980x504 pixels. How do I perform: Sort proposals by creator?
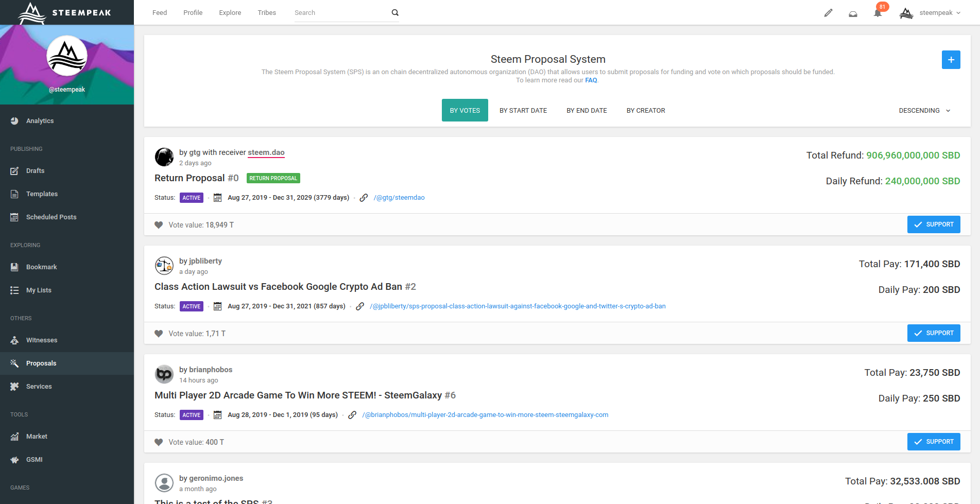(x=645, y=111)
